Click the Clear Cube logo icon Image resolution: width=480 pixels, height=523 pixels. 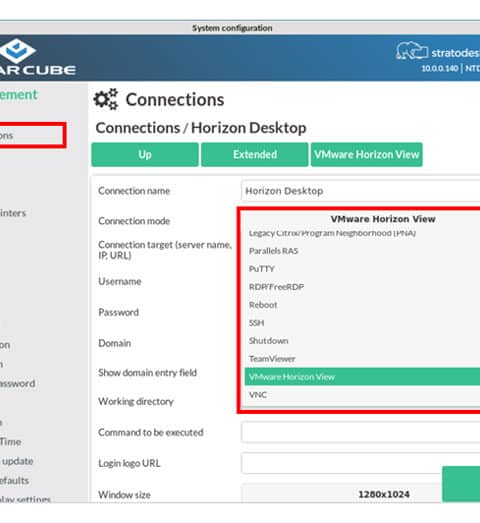coord(16,51)
